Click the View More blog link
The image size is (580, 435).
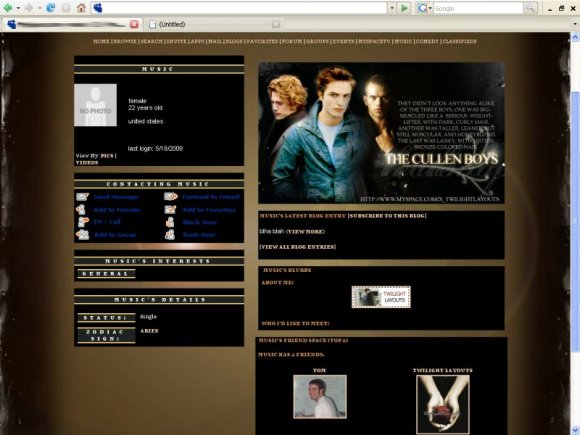tap(305, 232)
